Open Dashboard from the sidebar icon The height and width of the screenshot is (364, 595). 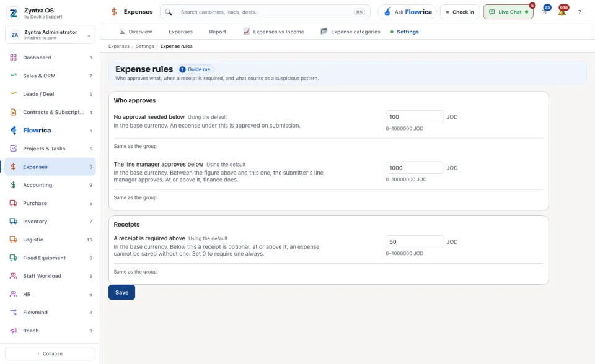point(13,58)
